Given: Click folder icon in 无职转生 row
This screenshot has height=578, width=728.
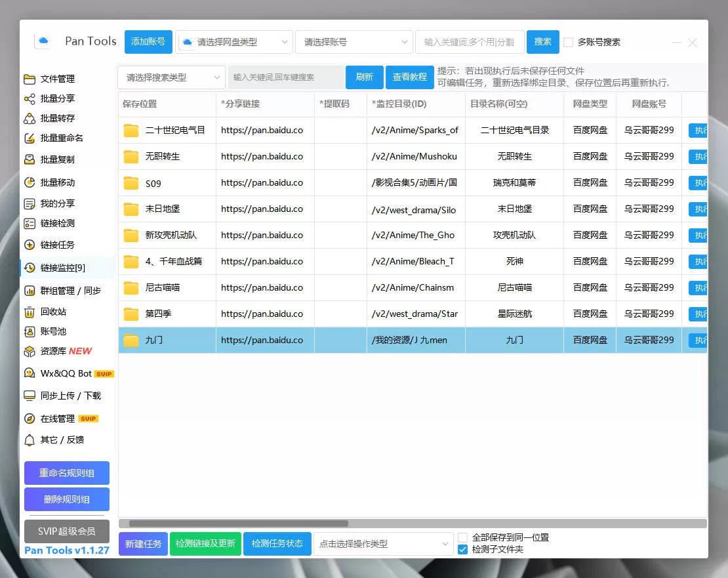Looking at the screenshot, I should tap(131, 157).
